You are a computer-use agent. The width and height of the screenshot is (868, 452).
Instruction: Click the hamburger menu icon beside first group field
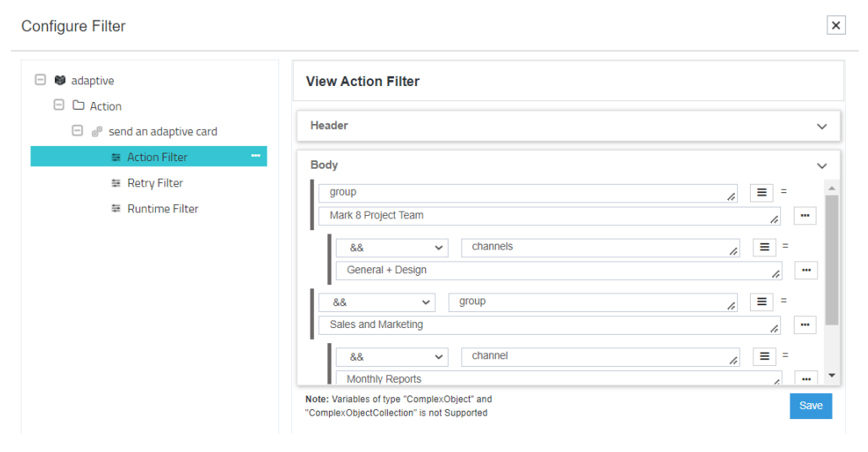(761, 193)
